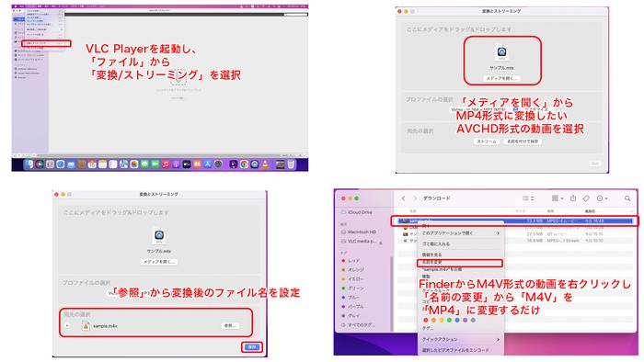Expand クイックアクション submenu
Viewport: 644px width, 362px height.
(460, 339)
